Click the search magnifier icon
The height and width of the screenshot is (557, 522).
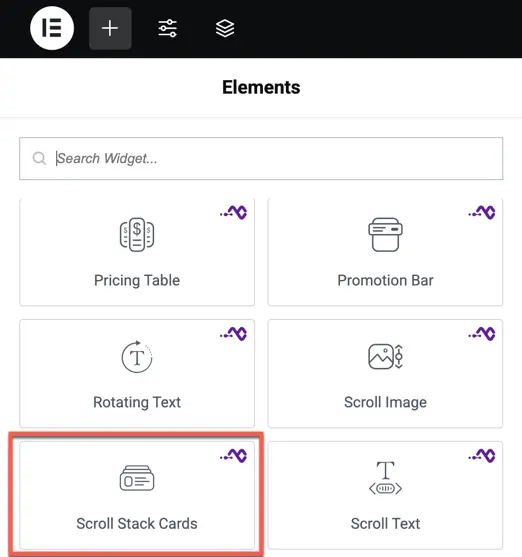click(39, 158)
